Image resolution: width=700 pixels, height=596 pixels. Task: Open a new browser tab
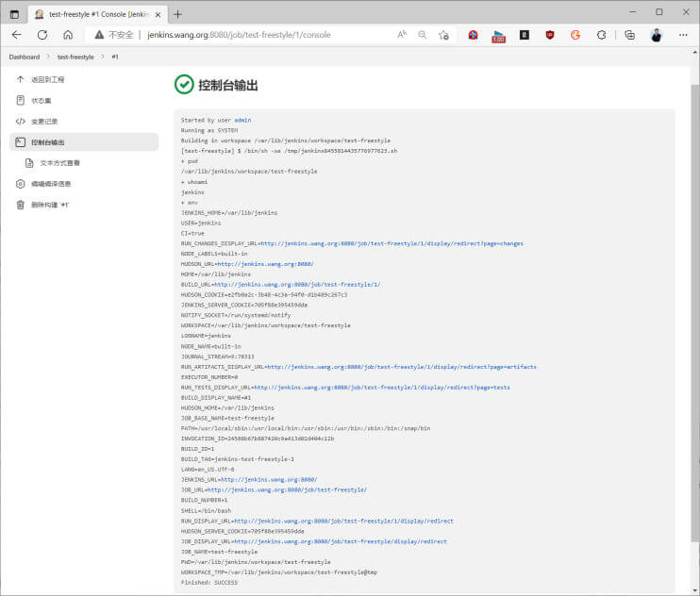[x=177, y=15]
